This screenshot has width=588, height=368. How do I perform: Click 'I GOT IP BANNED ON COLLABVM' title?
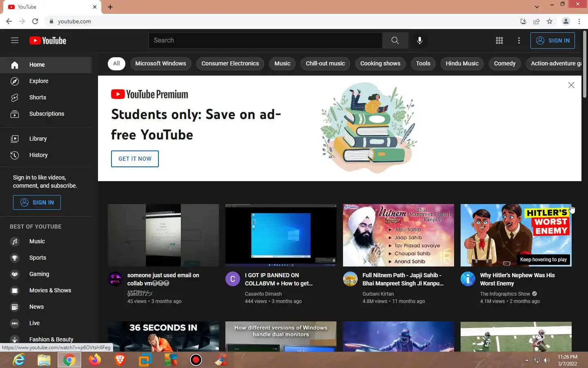point(279,279)
